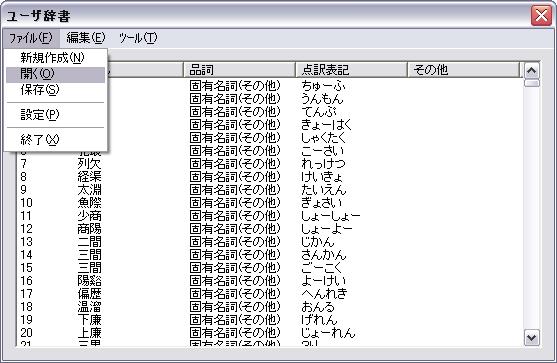557x363 pixels.
Task: Choose 新規作成(N) from the file menu
Action: point(55,58)
